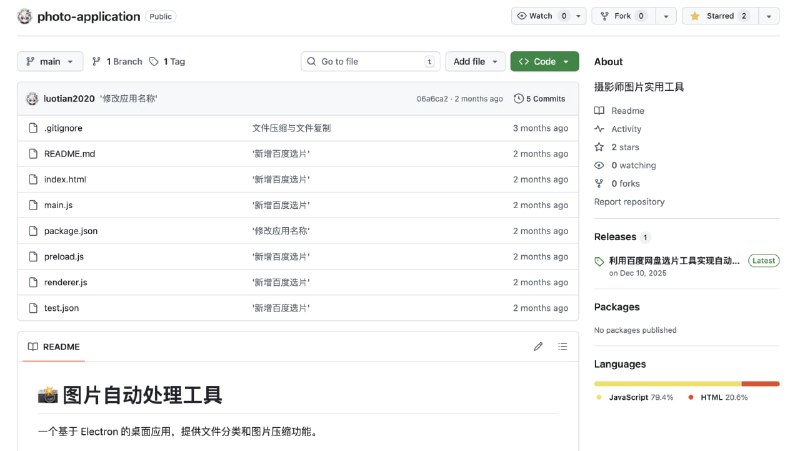Click the star icon beside 2 stars
This screenshot has width=800, height=451.
(x=599, y=147)
